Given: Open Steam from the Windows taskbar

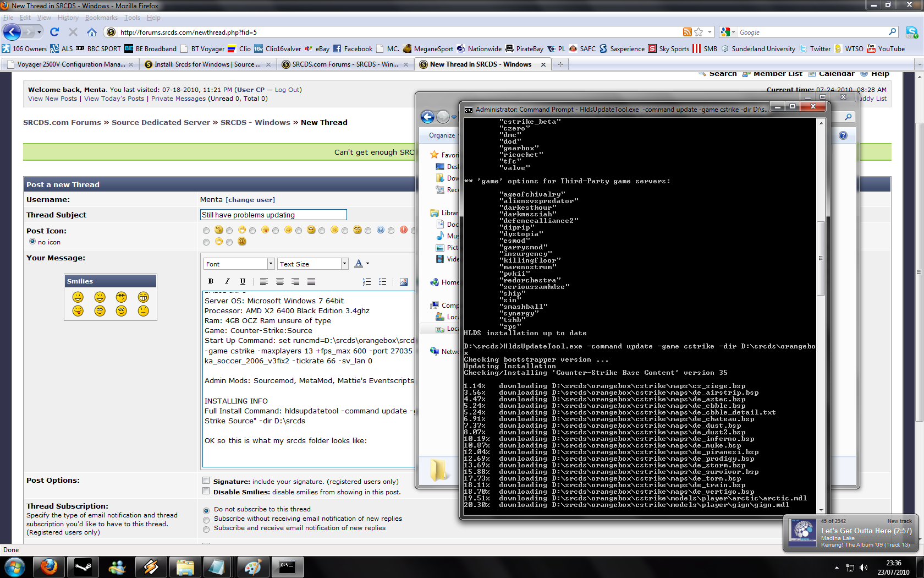Looking at the screenshot, I should pos(83,567).
